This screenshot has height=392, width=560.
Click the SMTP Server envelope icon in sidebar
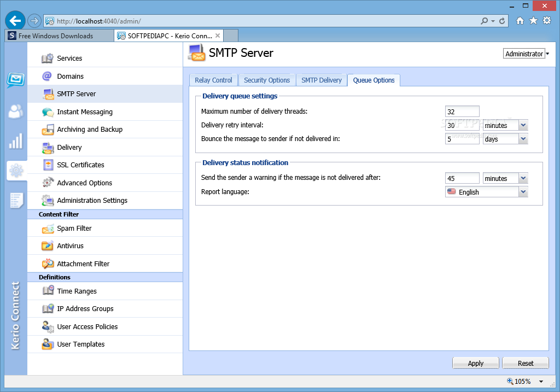48,94
